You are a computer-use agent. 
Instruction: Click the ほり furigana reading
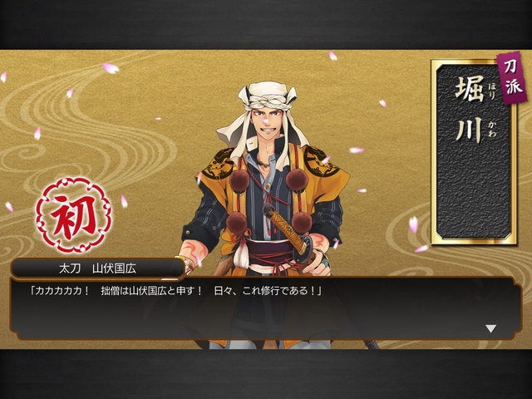pos(491,91)
